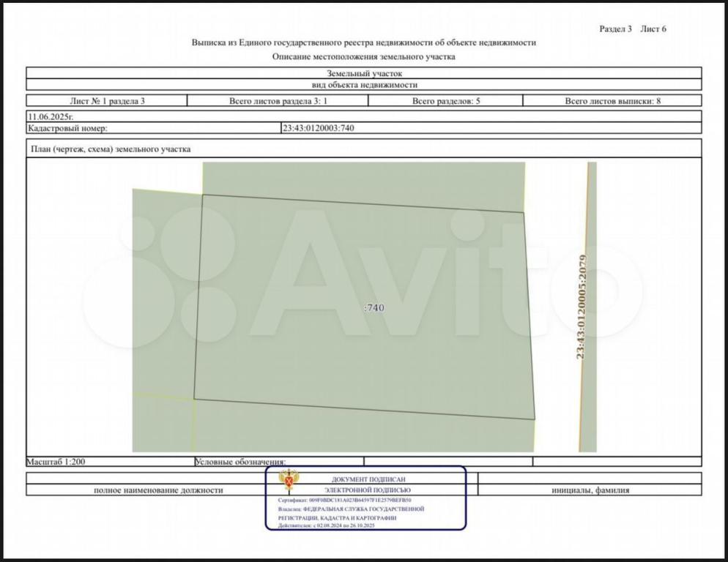Click the 'Раздел 3 Лист 6' page header
This screenshot has width=728, height=562.
point(633,29)
